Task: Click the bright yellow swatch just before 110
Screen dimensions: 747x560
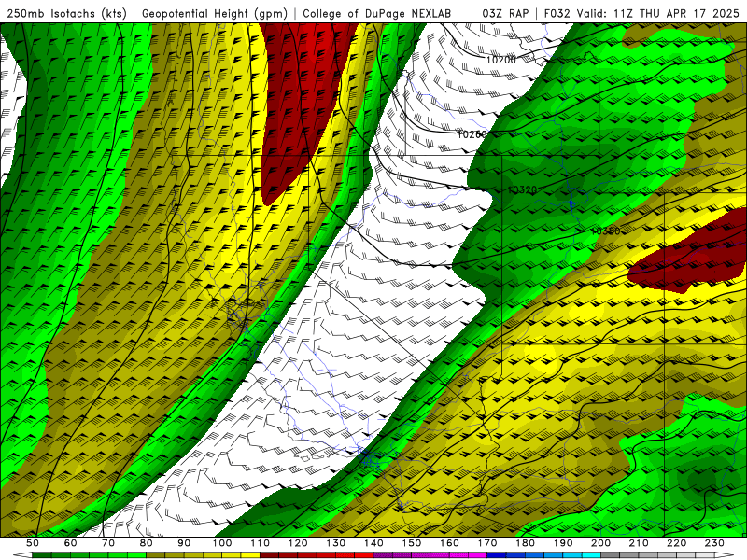Action: [250, 555]
